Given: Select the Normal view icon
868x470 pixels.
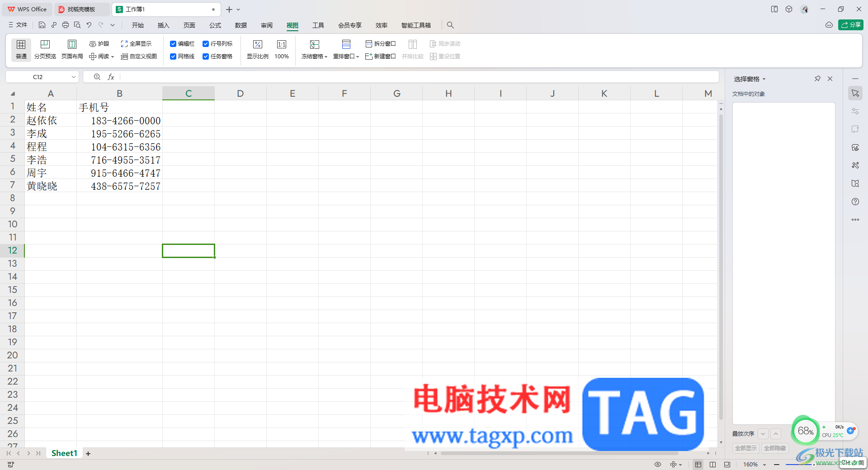Looking at the screenshot, I should pyautogui.click(x=21, y=50).
